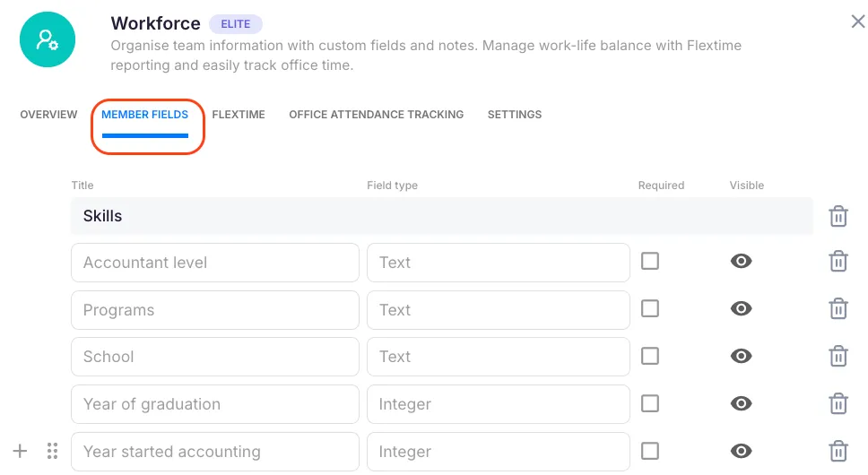Open the Office Attendance Tracking tab

click(x=376, y=115)
